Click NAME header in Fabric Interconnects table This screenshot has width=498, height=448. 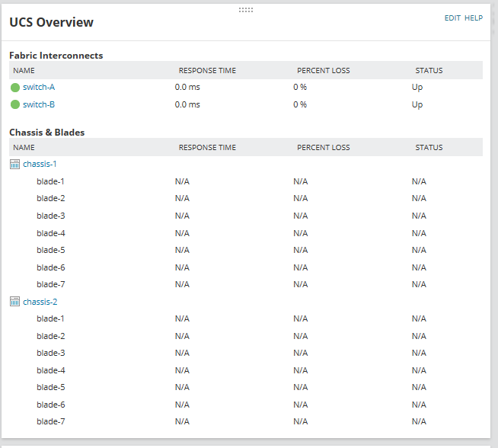pos(24,71)
